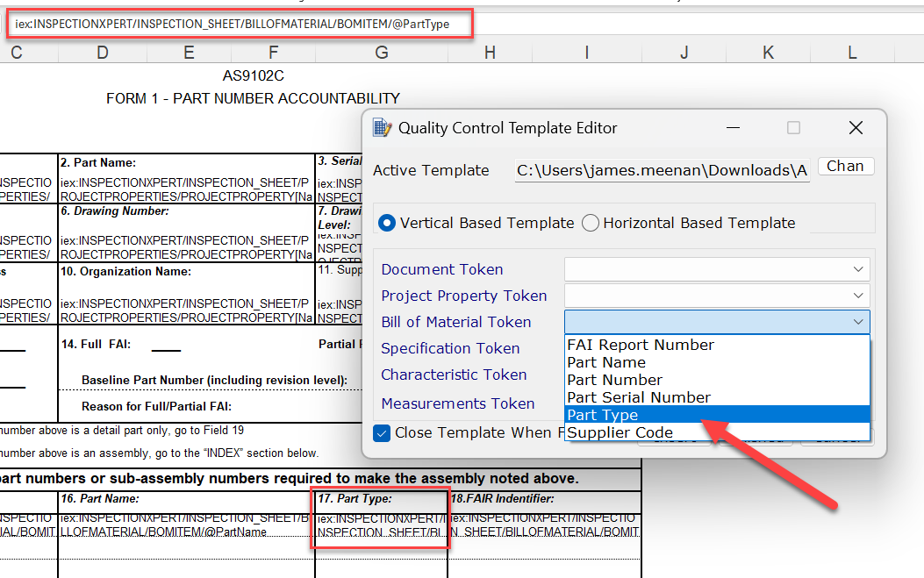Click the column H header
The height and width of the screenshot is (578, 924).
point(490,53)
